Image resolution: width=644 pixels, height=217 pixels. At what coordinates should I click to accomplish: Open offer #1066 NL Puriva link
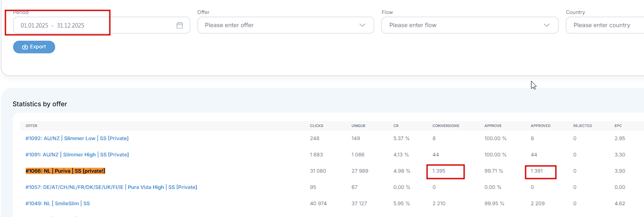tap(65, 171)
